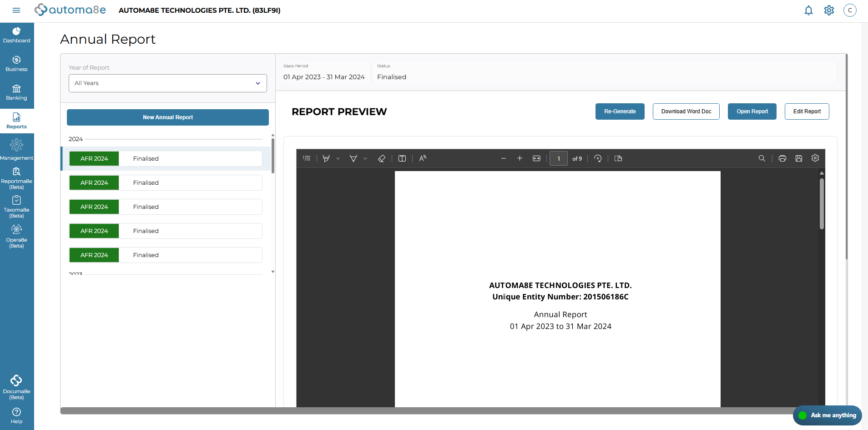Open the notifications bell

click(808, 10)
